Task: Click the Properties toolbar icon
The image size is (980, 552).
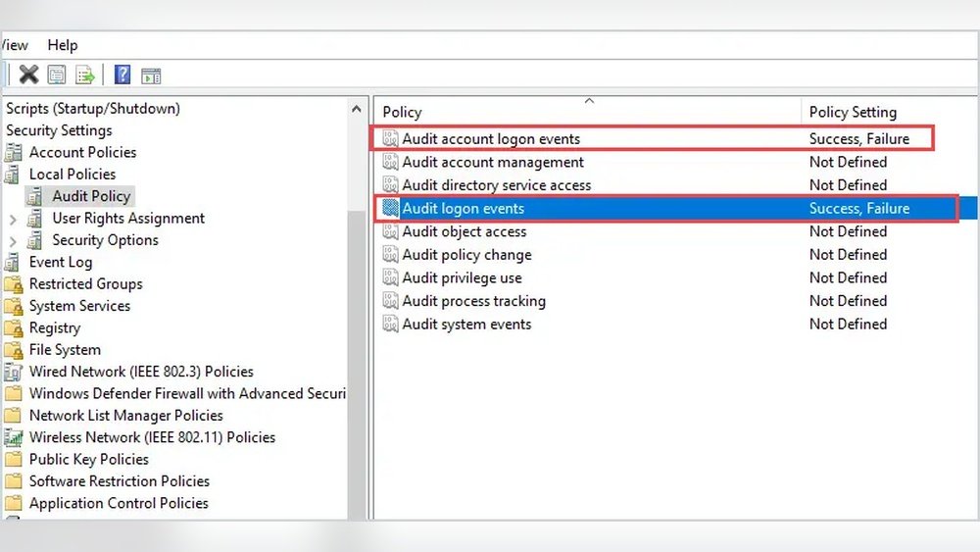Action: (x=58, y=75)
